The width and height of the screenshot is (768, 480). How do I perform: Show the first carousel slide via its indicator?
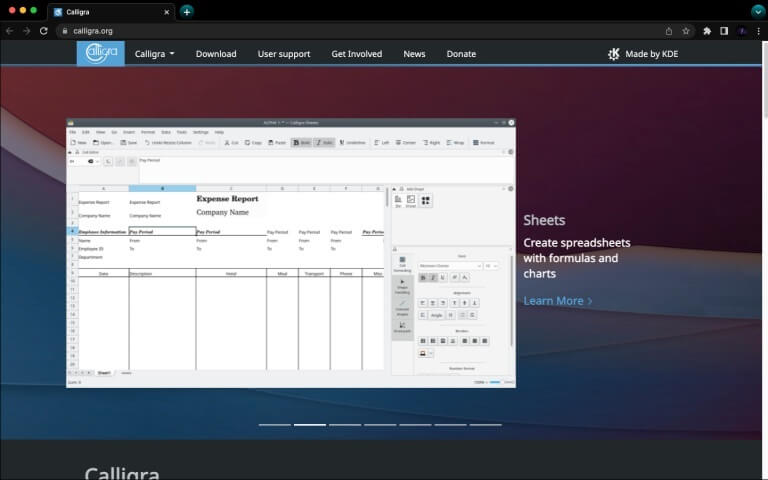[275, 425]
